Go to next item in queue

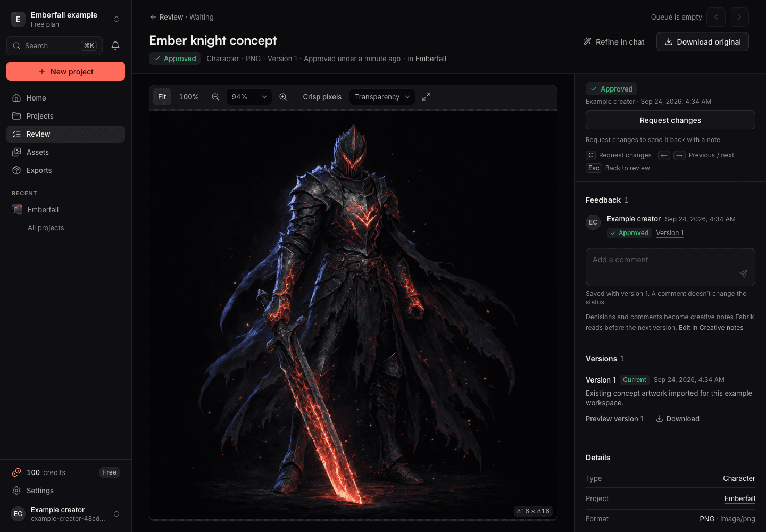(x=739, y=17)
